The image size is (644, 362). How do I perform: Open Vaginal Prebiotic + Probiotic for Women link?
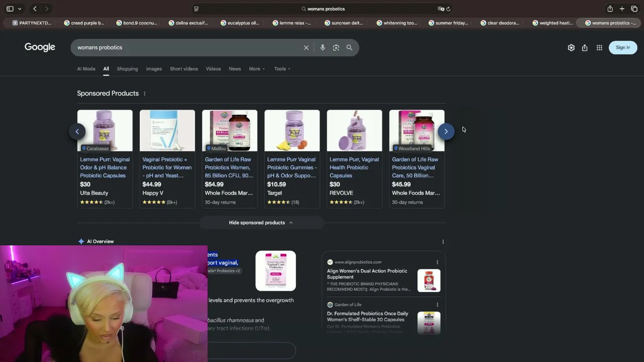pos(167,167)
